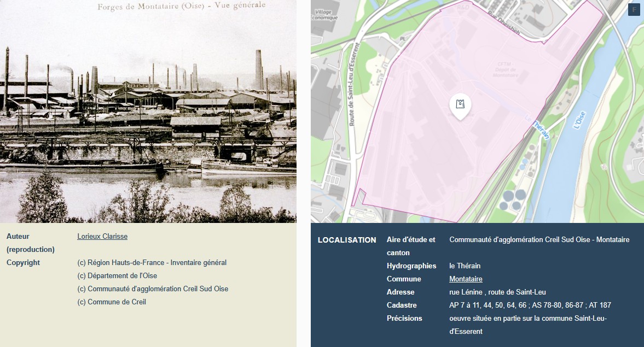Click the Région Hauts-de-France copyright line

pyautogui.click(x=152, y=263)
